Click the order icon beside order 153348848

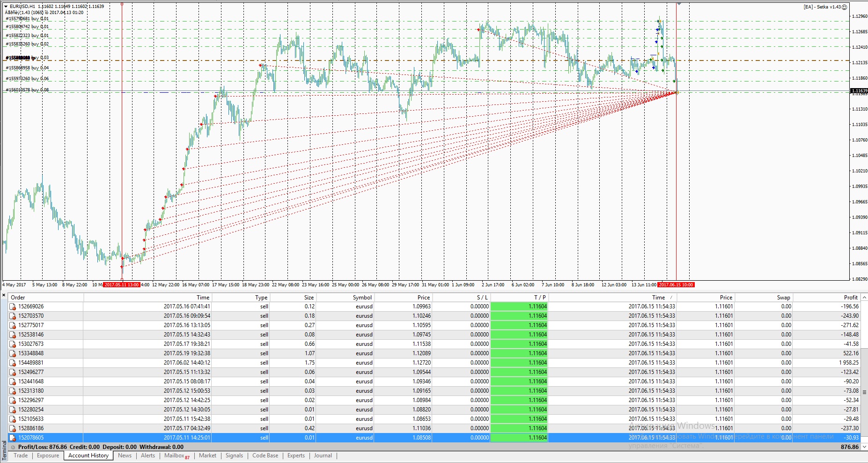pos(13,353)
